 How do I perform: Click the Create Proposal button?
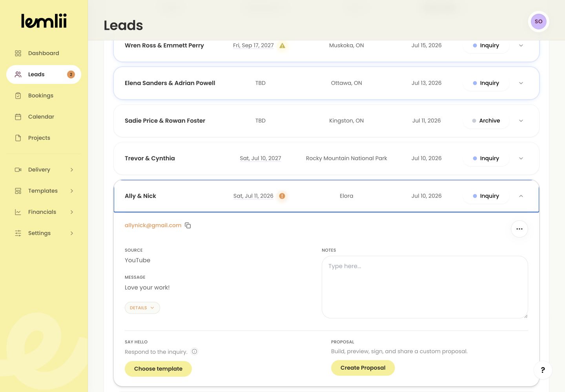[363, 368]
